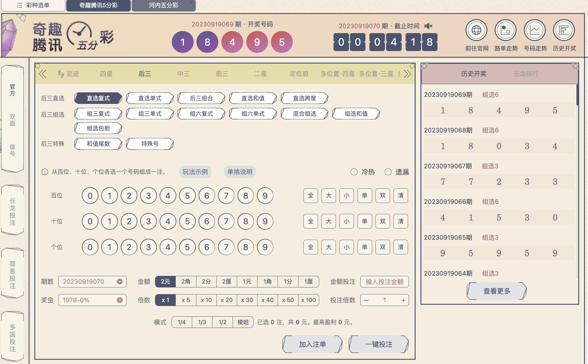588x364 pixels.
Task: Select number 2 in 个位 row
Action: (x=129, y=247)
